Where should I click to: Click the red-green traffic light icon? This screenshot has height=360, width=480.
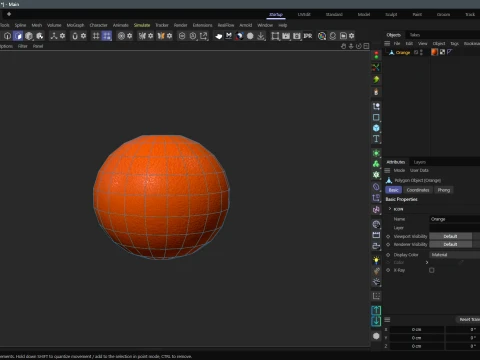[x=376, y=55]
